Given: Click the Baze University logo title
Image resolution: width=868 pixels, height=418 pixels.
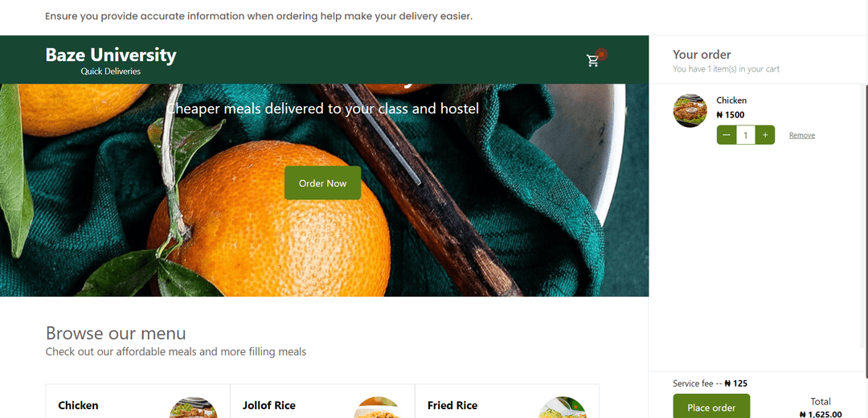Looking at the screenshot, I should point(111,55).
